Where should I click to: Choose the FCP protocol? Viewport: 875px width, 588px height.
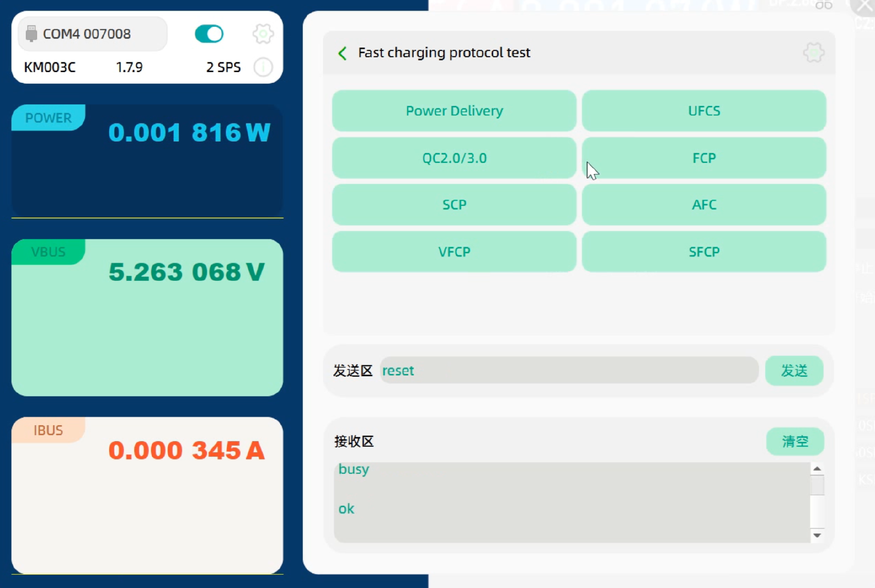704,158
